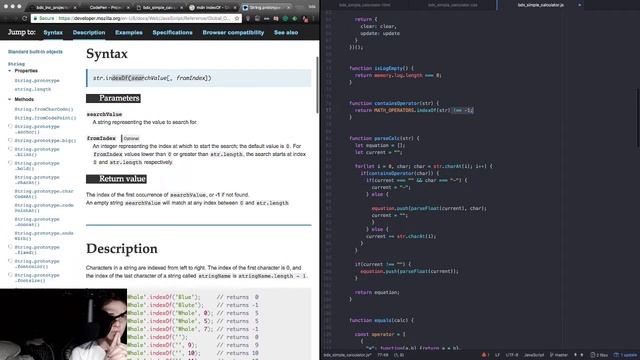Bookmark this page with the star icon
This screenshot has width=640, height=360.
(237, 18)
